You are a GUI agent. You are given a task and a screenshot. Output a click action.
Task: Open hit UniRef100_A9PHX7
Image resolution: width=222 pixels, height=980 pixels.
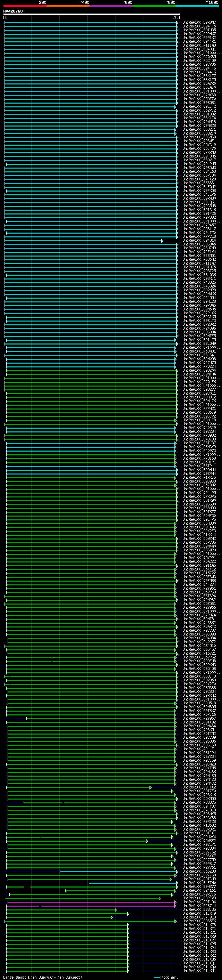pyautogui.click(x=199, y=34)
